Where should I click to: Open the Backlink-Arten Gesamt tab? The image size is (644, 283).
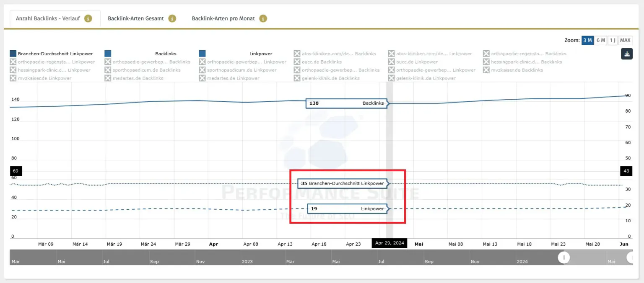click(x=135, y=18)
